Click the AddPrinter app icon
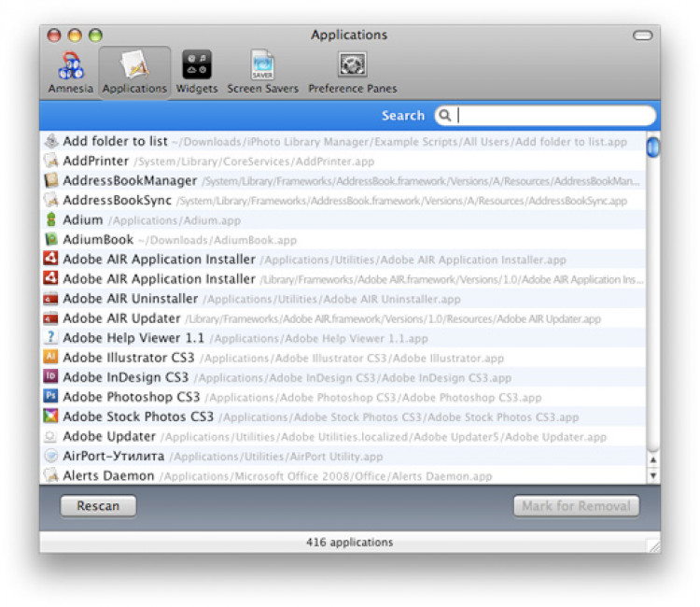Screen dimensions: 700x607 click(x=51, y=161)
